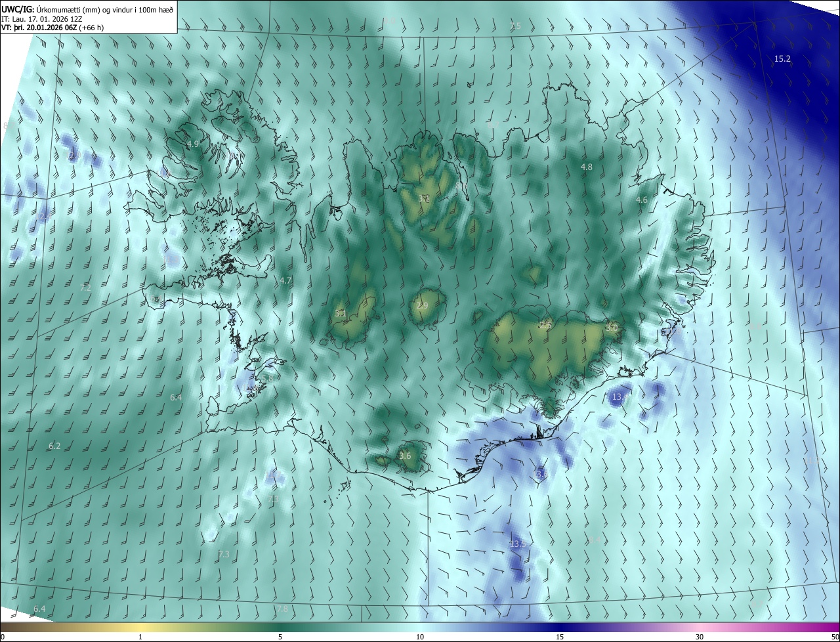This screenshot has width=840, height=642.
Task: Click the 2.5 value on Vatnajökull
Action: click(545, 324)
